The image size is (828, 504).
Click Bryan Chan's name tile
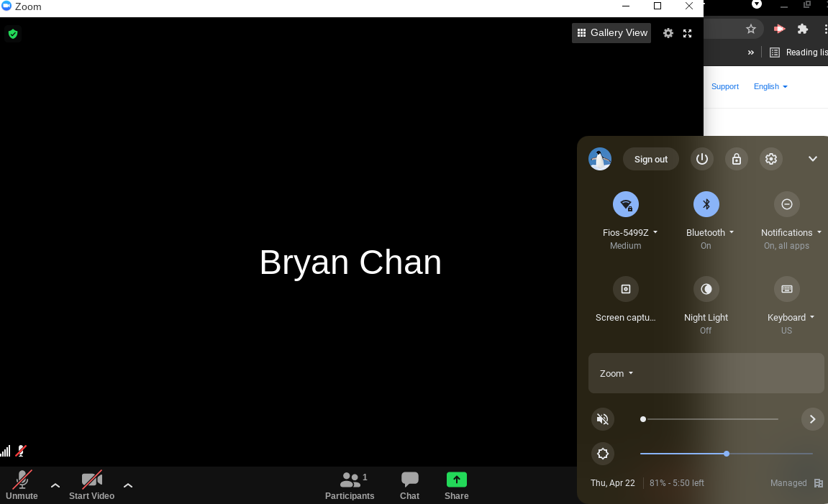[x=350, y=262]
